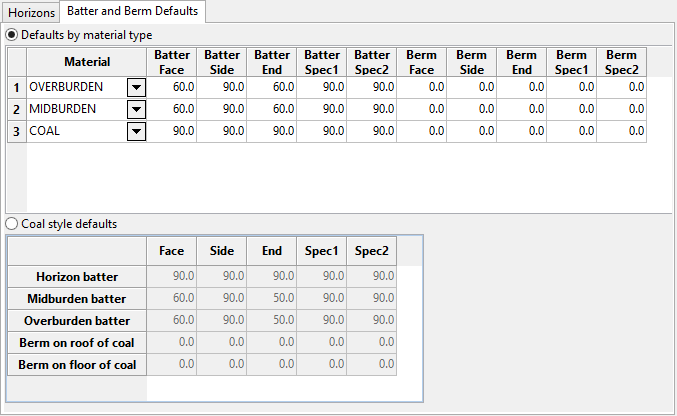Select the Berm Face cell for OVERBURDEN
Viewport: 677px width, 416px height.
click(422, 87)
